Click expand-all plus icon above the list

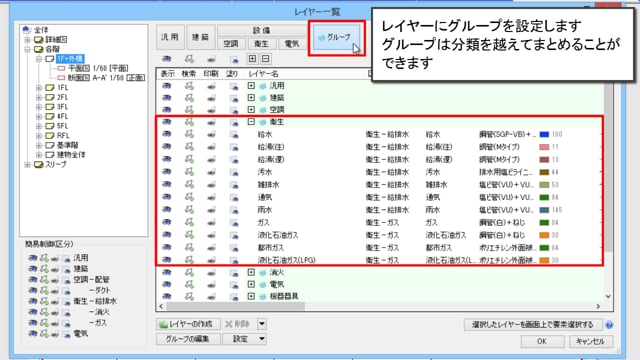tap(252, 59)
